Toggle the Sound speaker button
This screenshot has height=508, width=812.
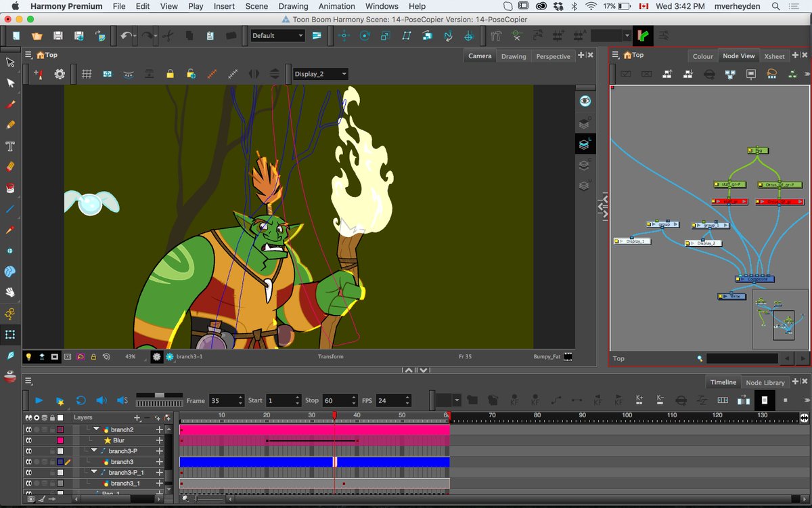pos(101,400)
